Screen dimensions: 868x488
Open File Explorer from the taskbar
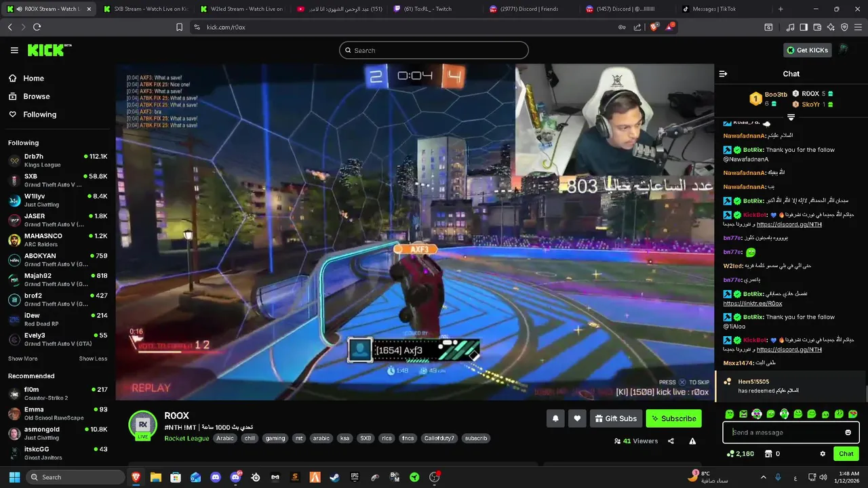point(156,477)
